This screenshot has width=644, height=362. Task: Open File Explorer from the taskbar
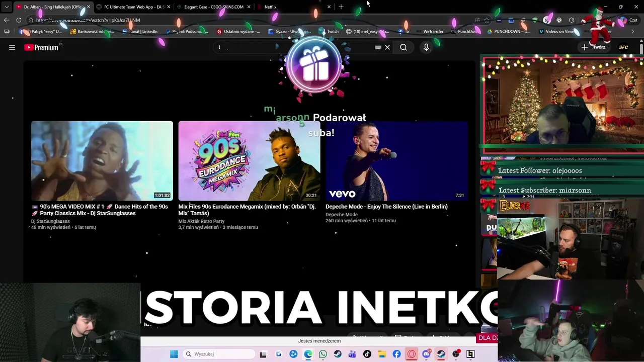[382, 354]
